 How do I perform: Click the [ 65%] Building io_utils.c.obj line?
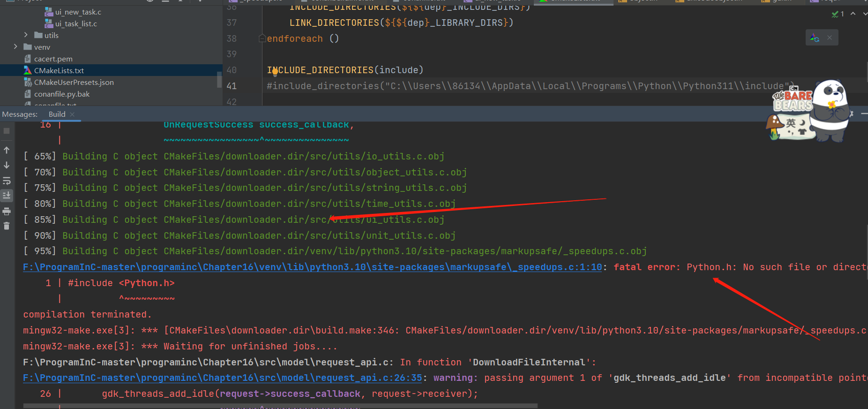234,156
